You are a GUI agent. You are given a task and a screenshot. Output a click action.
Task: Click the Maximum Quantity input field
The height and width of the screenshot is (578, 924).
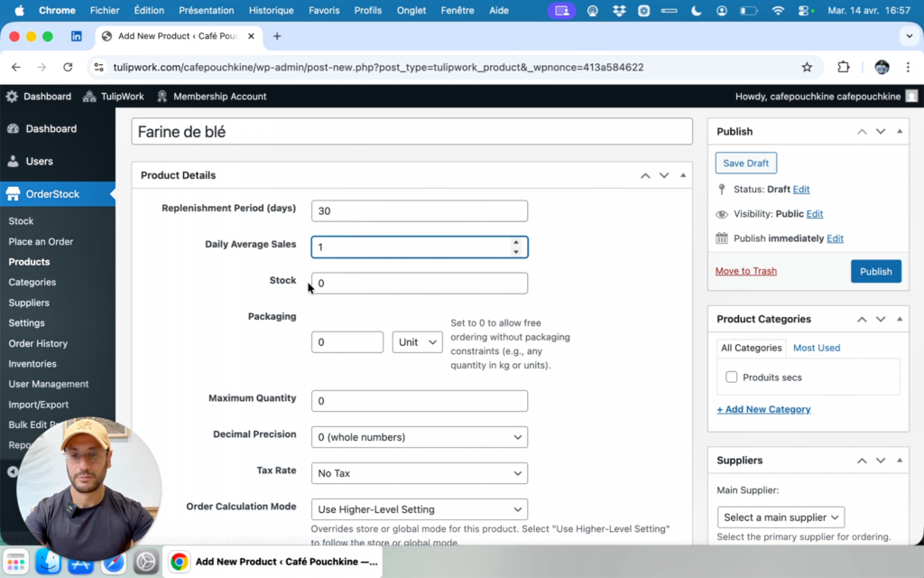[419, 401]
